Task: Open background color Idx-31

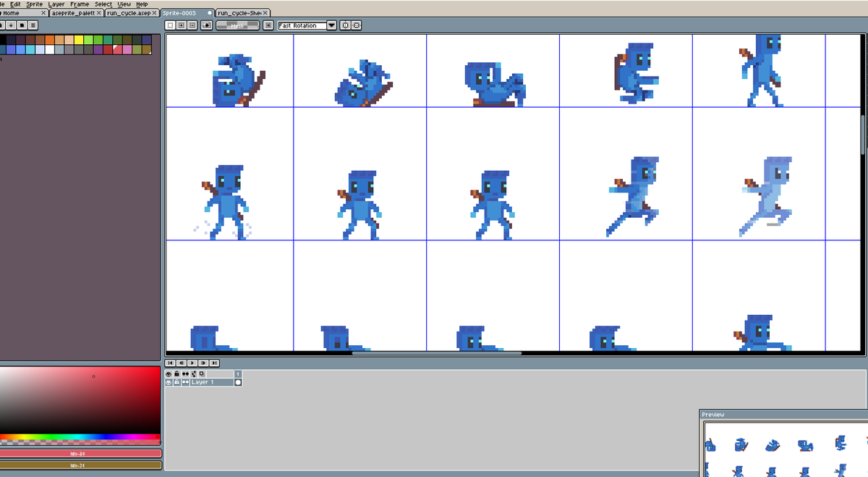Action: tap(80, 465)
